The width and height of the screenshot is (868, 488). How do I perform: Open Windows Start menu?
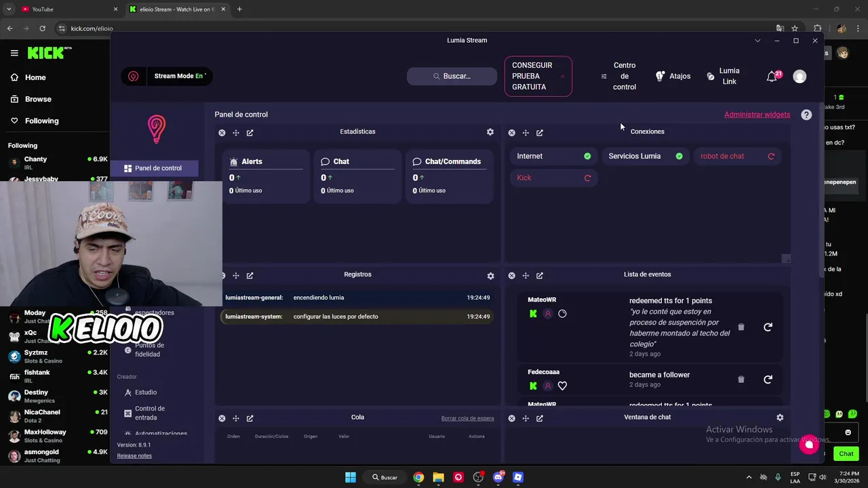pyautogui.click(x=351, y=477)
